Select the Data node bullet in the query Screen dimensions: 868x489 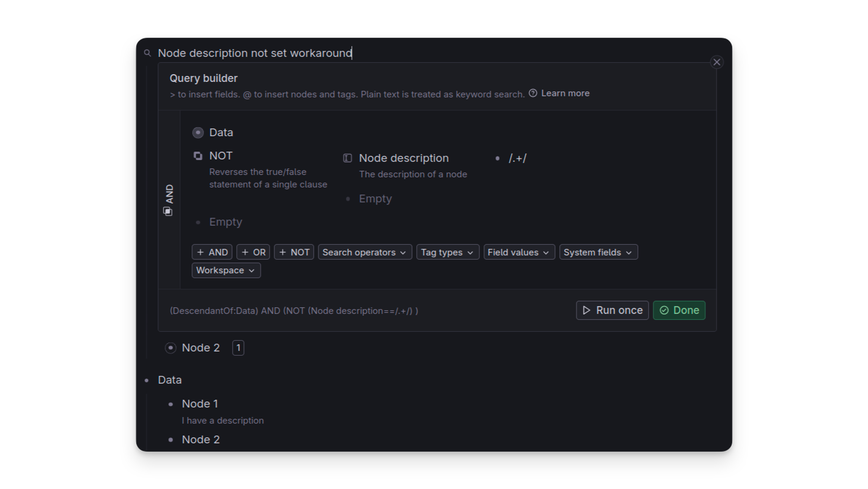click(198, 132)
